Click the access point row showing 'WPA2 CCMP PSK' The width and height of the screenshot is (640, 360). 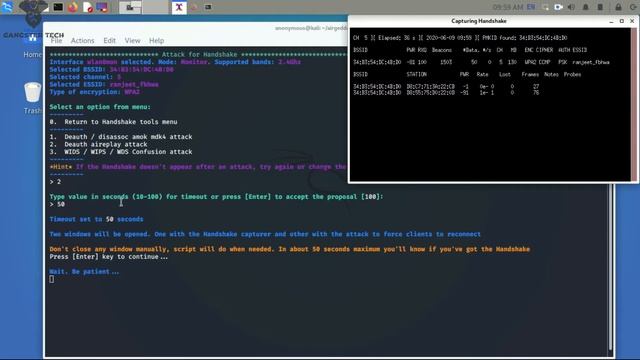click(481, 62)
